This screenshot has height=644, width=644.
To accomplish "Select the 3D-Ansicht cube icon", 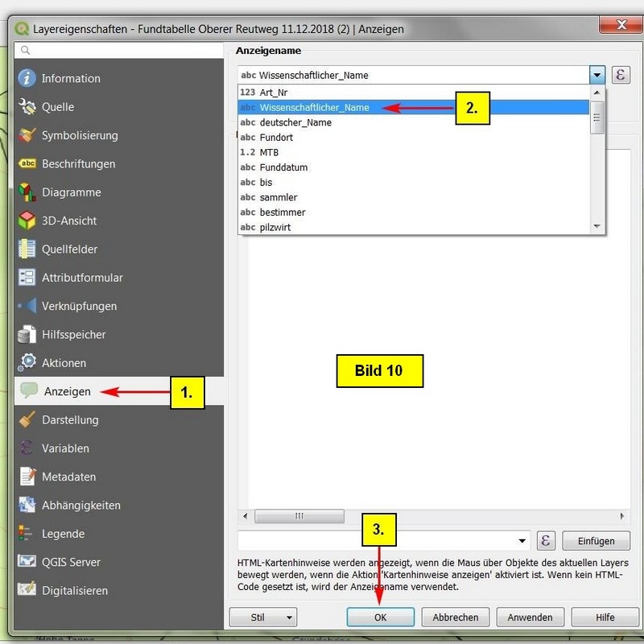I will (x=27, y=221).
